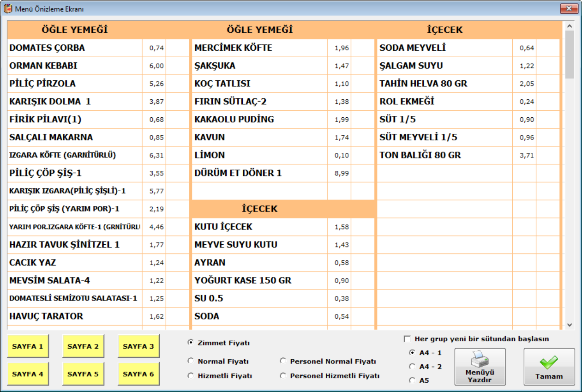Show SAYFA 5 menu page
This screenshot has height=392, width=582.
coord(83,374)
